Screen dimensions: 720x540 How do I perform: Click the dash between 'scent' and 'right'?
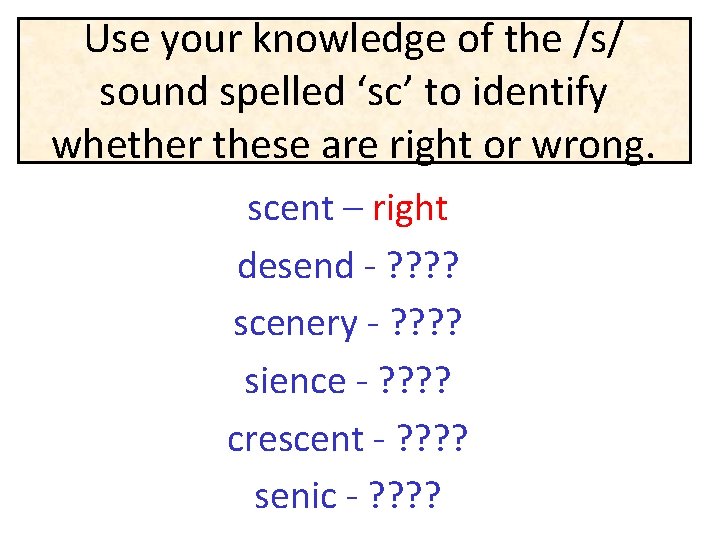(x=353, y=210)
